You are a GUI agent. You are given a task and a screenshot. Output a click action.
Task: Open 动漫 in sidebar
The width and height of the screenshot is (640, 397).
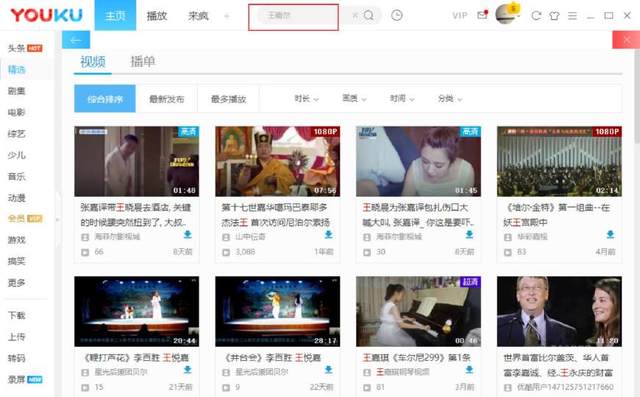coord(17,198)
